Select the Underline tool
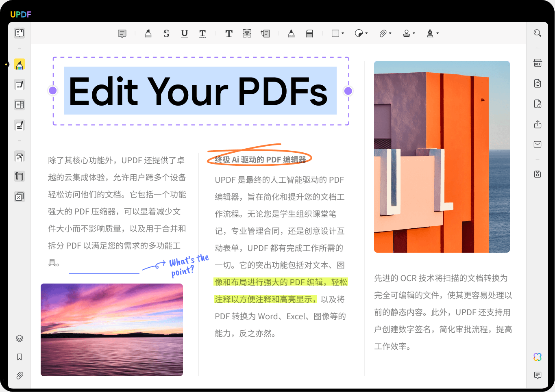This screenshot has height=392, width=555. click(185, 34)
